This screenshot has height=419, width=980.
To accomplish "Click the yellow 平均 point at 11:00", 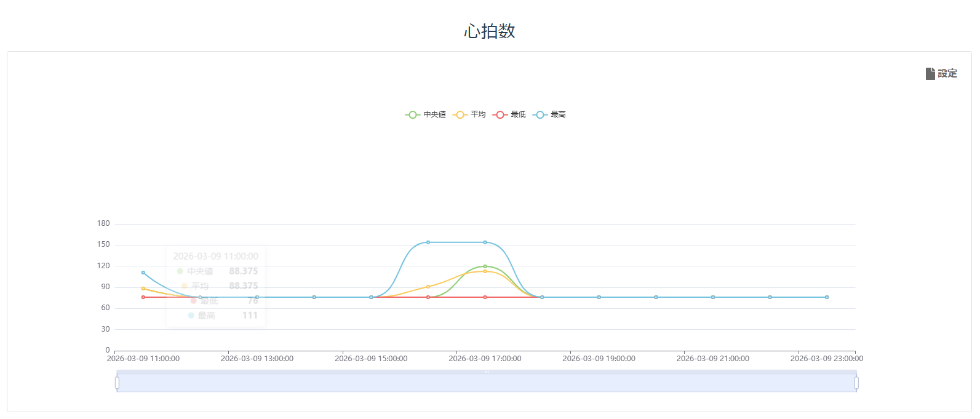I will pyautogui.click(x=143, y=289).
